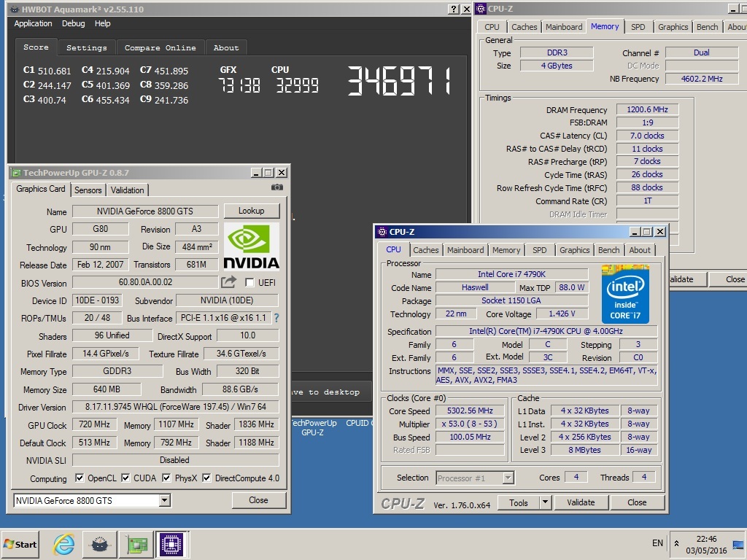Click the EN language indicator
This screenshot has width=747, height=560.
click(x=657, y=542)
